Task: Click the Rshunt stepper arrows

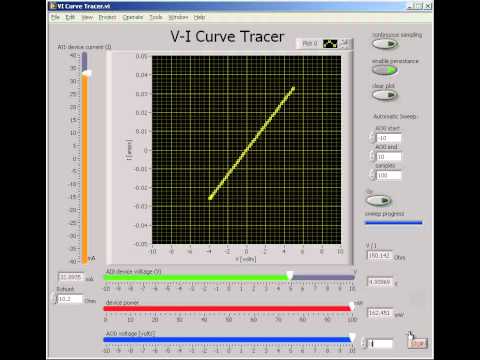Action: (55, 298)
